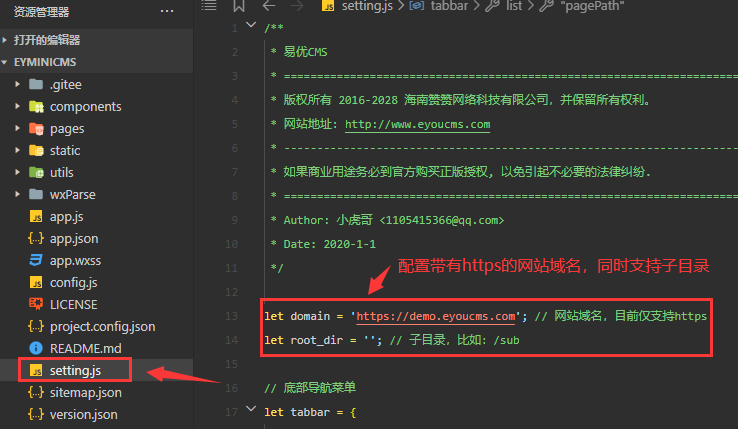Expand the utils folder arrow
The height and width of the screenshot is (429, 738).
pyautogui.click(x=17, y=172)
